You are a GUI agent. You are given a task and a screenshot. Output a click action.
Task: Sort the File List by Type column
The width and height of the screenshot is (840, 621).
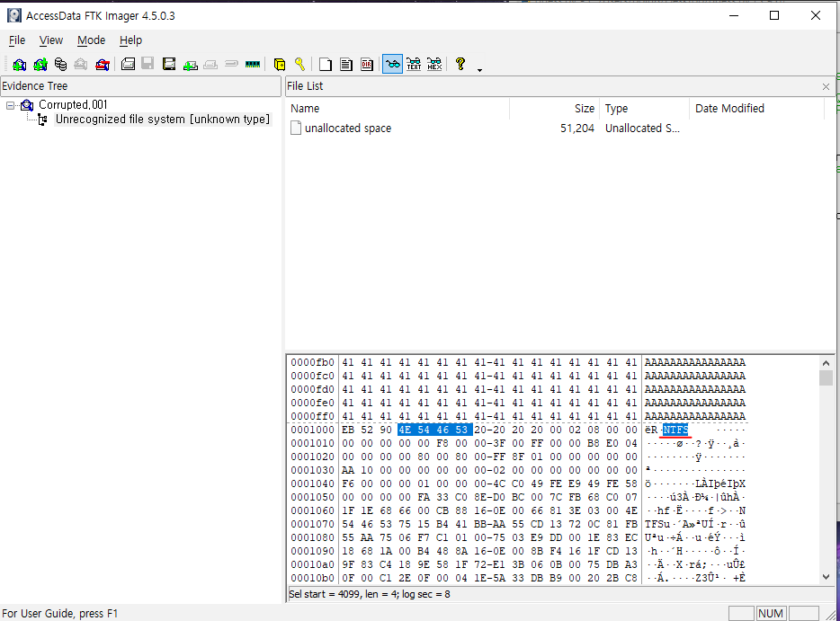click(645, 109)
